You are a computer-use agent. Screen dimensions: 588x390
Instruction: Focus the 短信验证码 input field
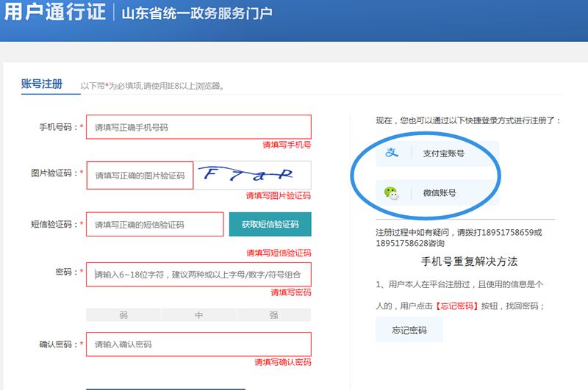(155, 225)
